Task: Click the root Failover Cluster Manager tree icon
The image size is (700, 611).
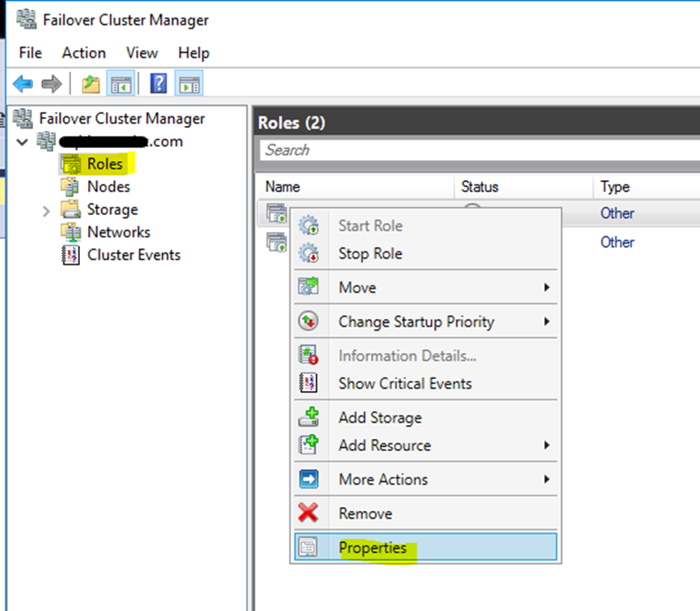Action: point(23,118)
